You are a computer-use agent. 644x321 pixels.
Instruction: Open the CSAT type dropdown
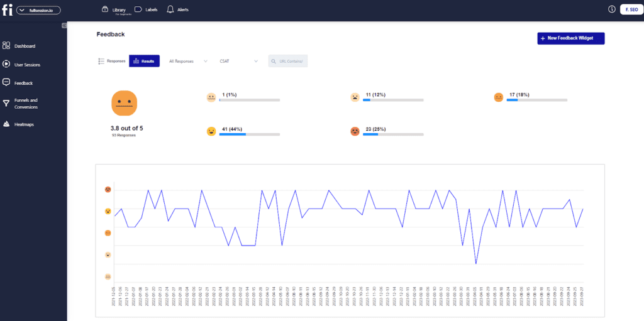coord(238,61)
